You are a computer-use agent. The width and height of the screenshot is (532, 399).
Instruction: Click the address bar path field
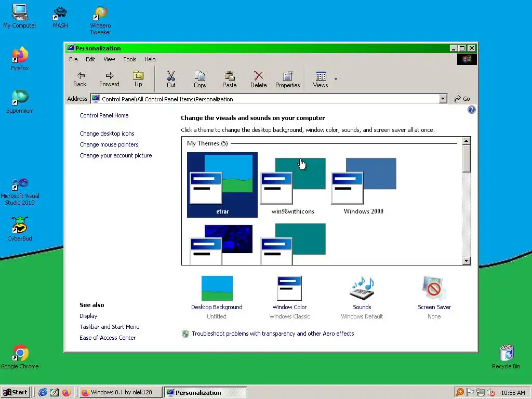(264, 99)
